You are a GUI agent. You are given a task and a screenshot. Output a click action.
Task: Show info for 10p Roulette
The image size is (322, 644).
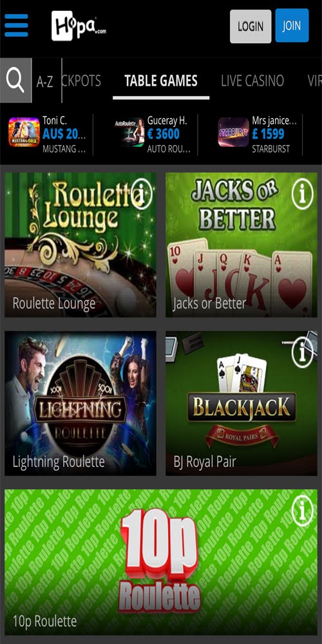pyautogui.click(x=302, y=511)
